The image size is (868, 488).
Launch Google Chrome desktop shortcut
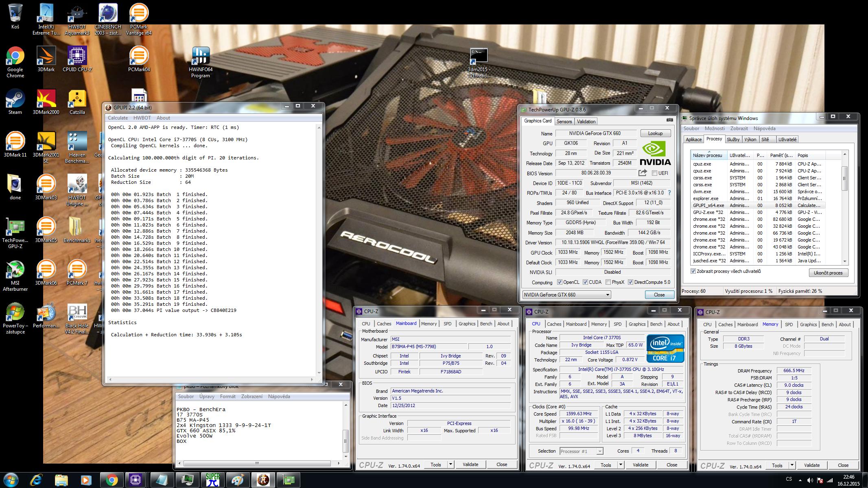(x=15, y=62)
